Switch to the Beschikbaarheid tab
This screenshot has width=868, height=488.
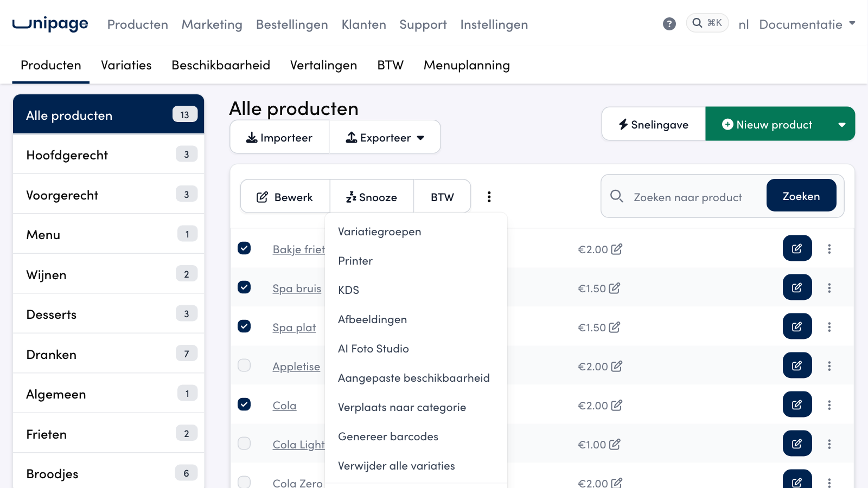click(x=221, y=65)
